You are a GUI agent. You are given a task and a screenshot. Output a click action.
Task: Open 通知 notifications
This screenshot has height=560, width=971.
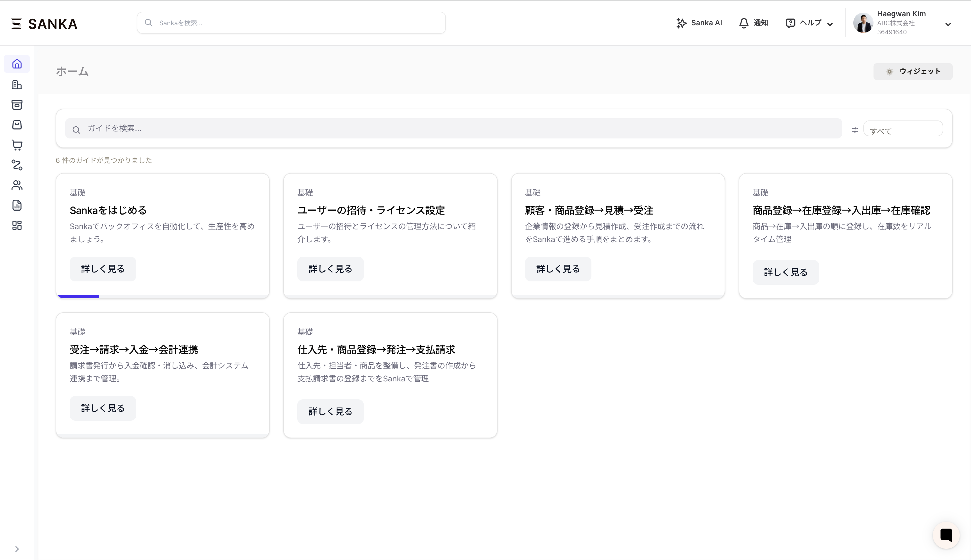[753, 23]
